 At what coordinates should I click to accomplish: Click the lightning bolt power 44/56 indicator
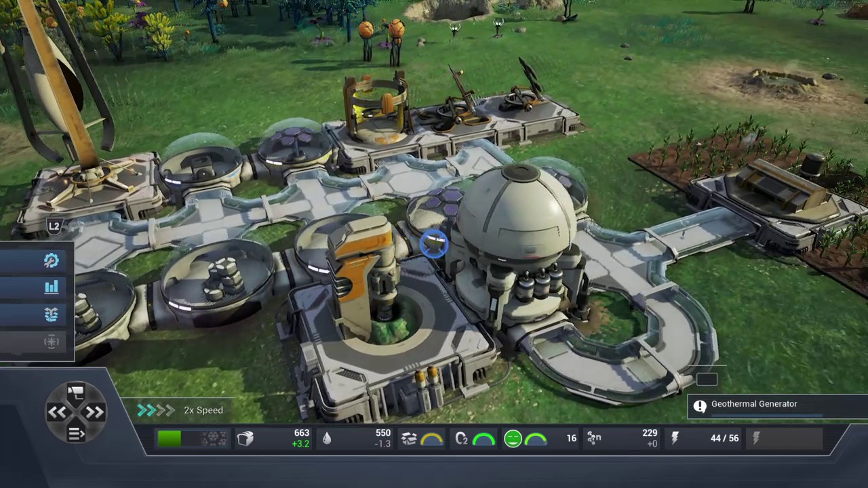tap(675, 439)
